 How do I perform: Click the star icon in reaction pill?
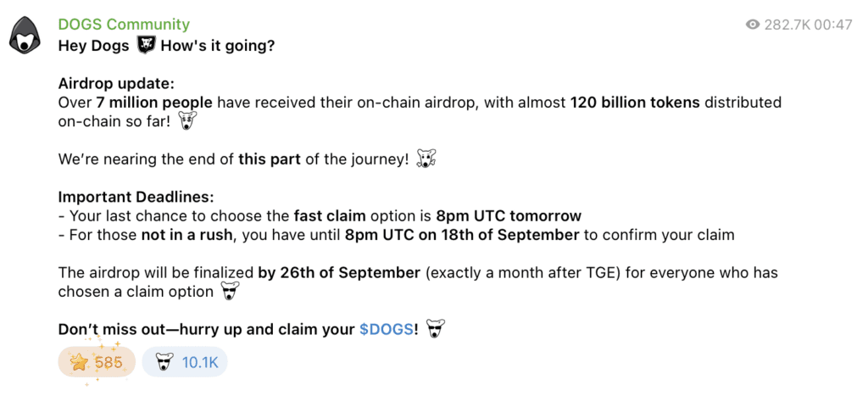tap(79, 363)
